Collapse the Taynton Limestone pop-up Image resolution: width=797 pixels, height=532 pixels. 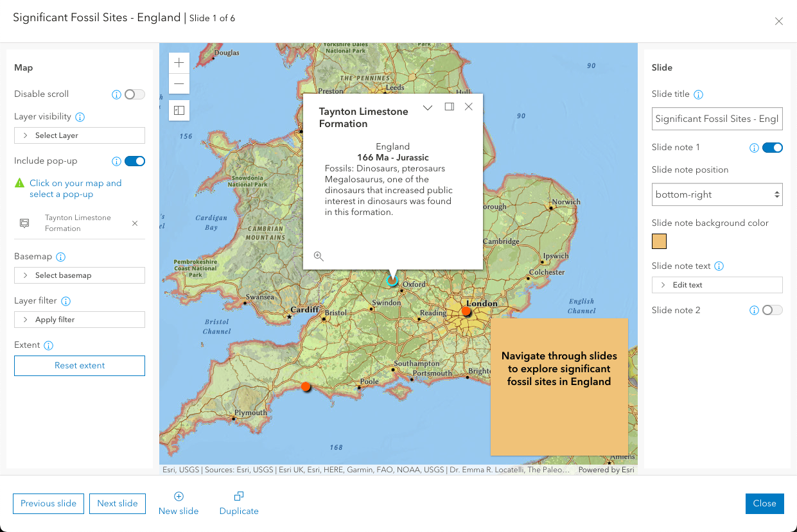[428, 107]
